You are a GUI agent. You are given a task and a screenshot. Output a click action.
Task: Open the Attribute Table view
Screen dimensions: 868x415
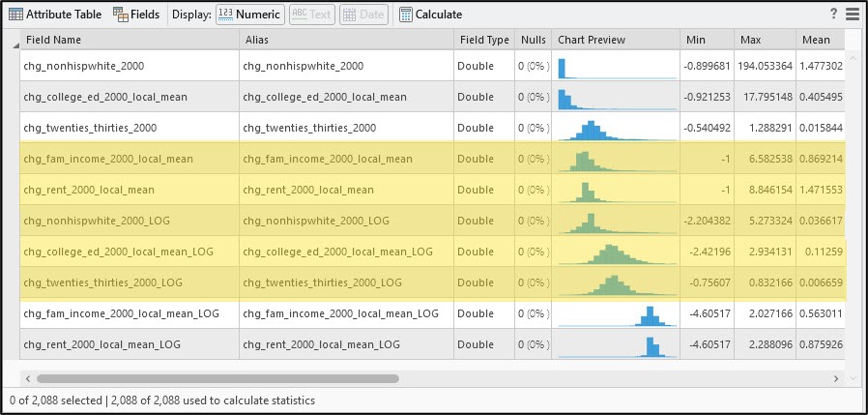(54, 15)
